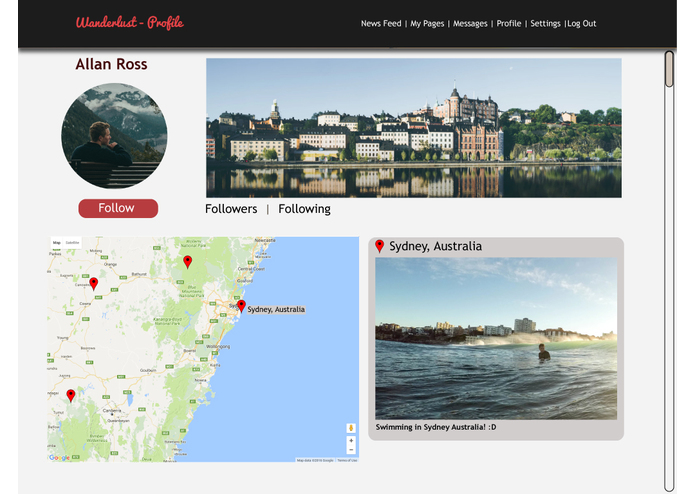Open the map Terms of Use link

point(347,460)
